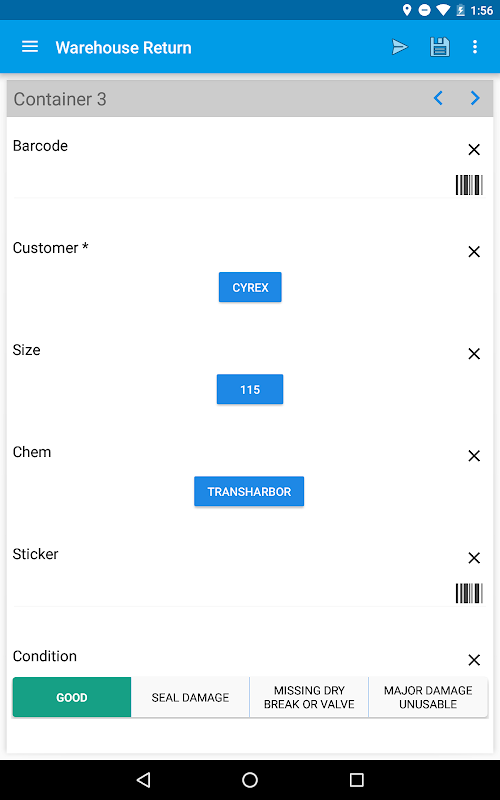This screenshot has width=500, height=800.
Task: Open the three-dot overflow menu
Action: click(x=475, y=47)
